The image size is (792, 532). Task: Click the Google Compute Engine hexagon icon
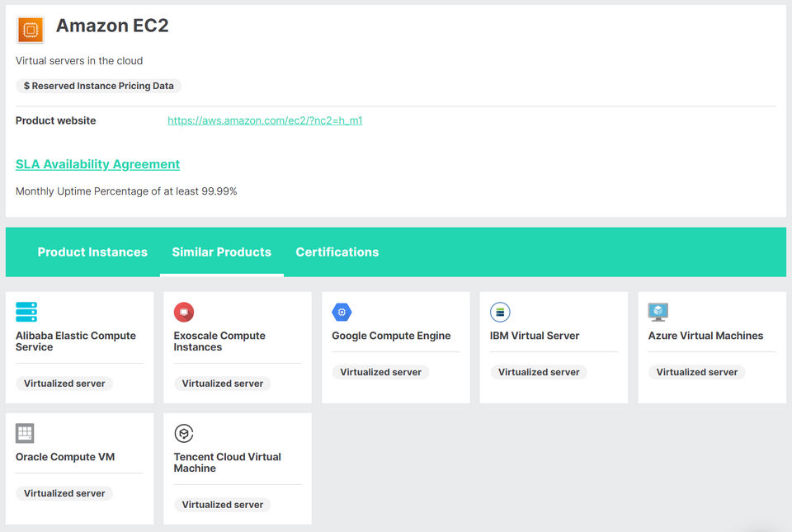point(342,312)
